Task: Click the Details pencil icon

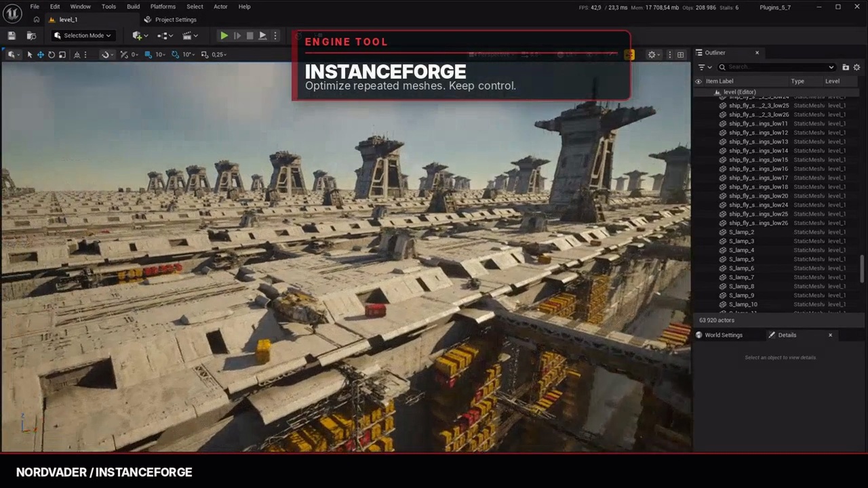Action: [x=772, y=335]
